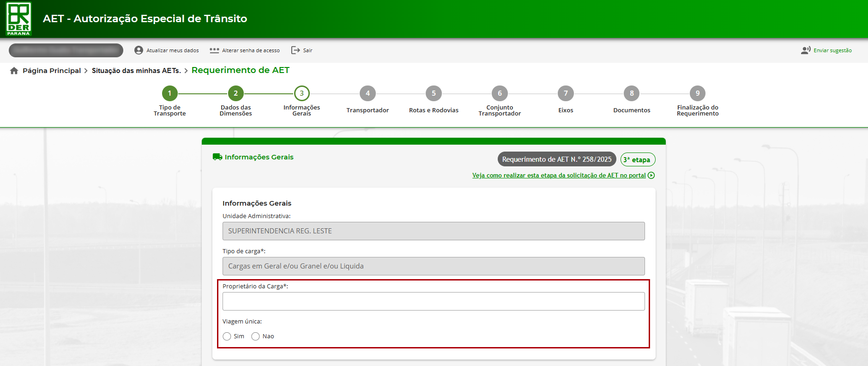
Task: Go to Página Principal breadcrumb
Action: tap(52, 71)
